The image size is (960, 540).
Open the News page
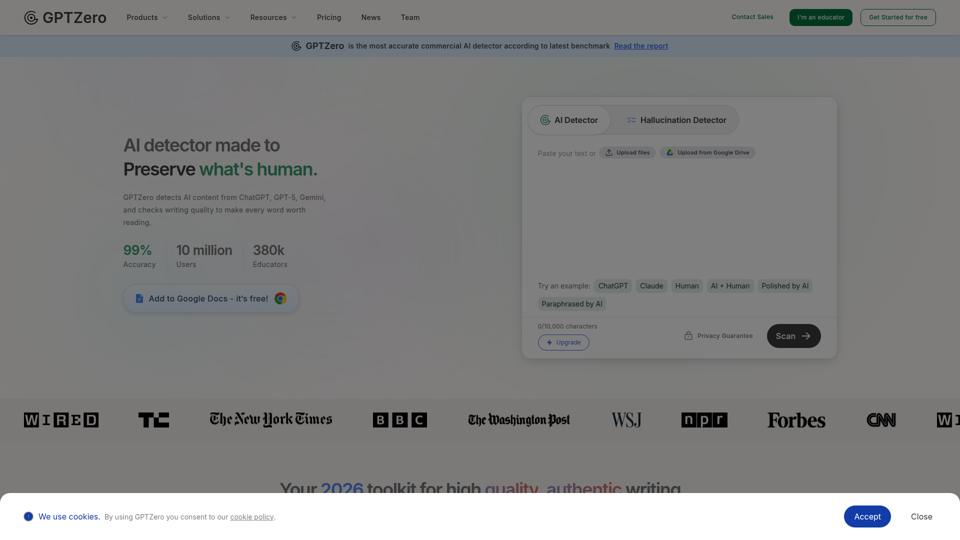tap(370, 18)
